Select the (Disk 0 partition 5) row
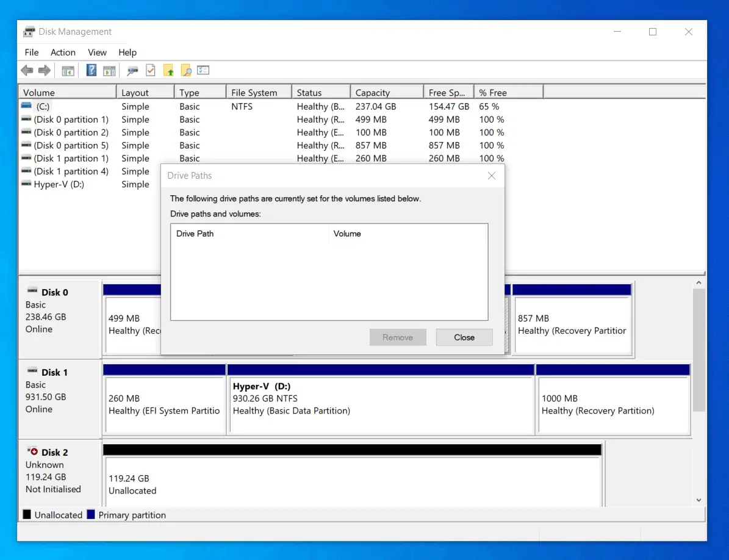The image size is (729, 560). pyautogui.click(x=263, y=145)
